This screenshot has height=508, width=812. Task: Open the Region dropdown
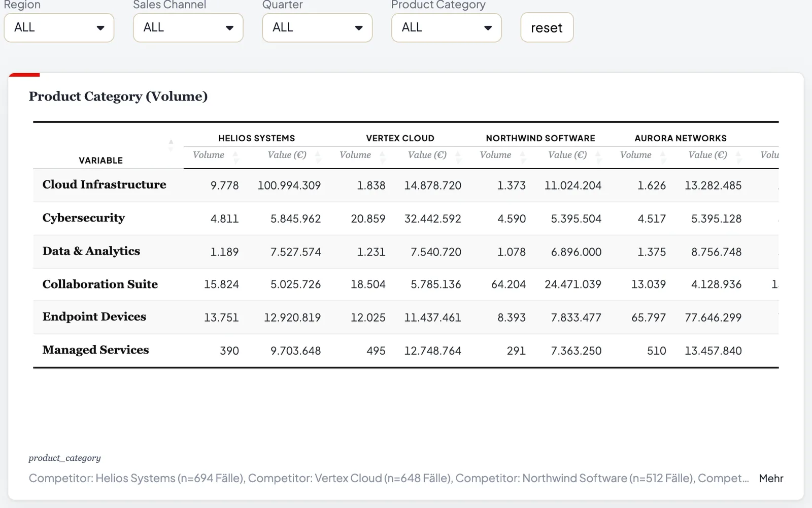point(59,27)
